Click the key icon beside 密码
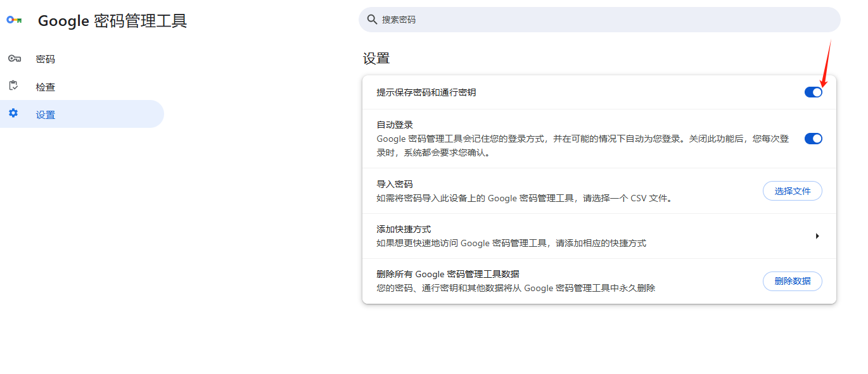The height and width of the screenshot is (374, 868). pos(15,59)
